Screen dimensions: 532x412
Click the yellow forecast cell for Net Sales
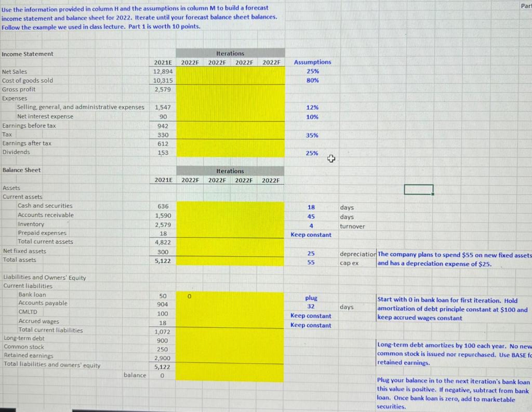190,71
